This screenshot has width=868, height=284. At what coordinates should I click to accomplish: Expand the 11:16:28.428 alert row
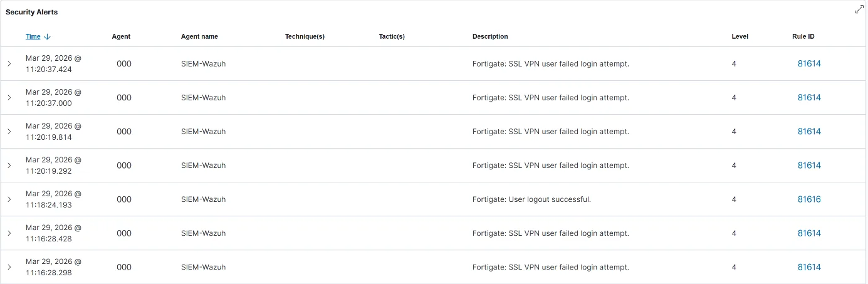pyautogui.click(x=9, y=233)
